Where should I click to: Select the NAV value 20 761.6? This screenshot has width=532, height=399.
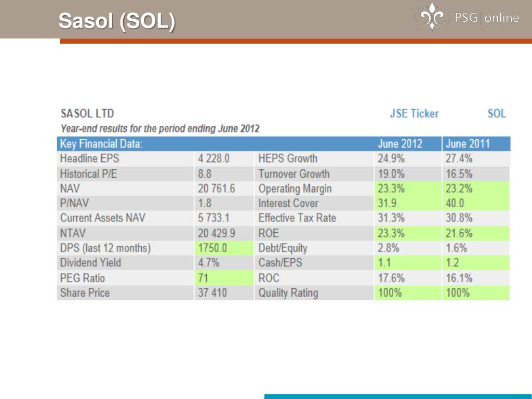click(x=217, y=189)
